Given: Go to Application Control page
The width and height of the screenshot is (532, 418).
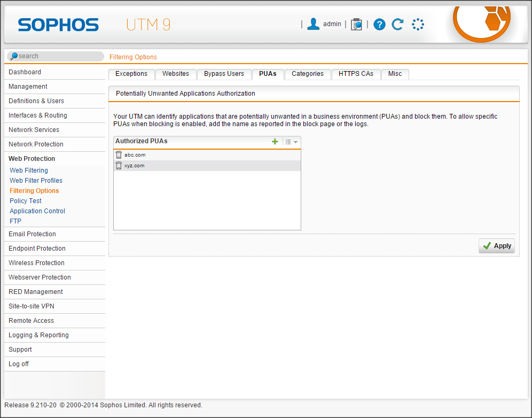Looking at the screenshot, I should point(37,211).
